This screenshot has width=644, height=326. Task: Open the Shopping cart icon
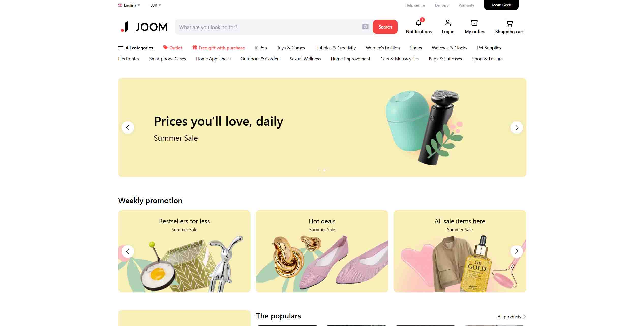tap(509, 23)
